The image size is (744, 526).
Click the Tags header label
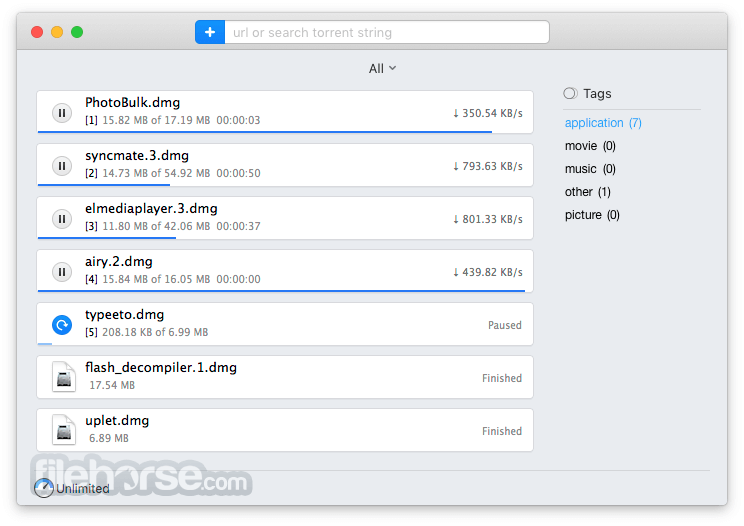click(x=597, y=94)
